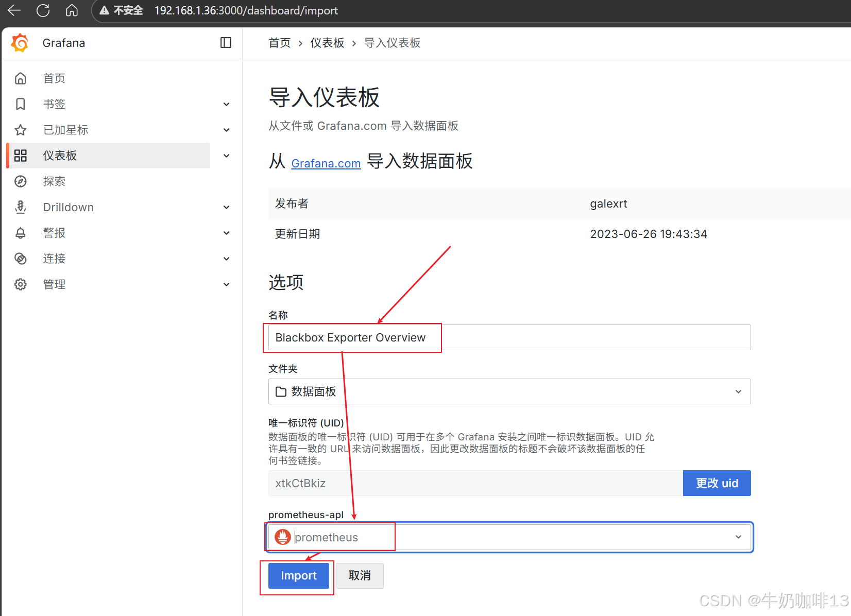Expand the Drilldown sidebar section
This screenshot has width=851, height=616.
point(226,207)
